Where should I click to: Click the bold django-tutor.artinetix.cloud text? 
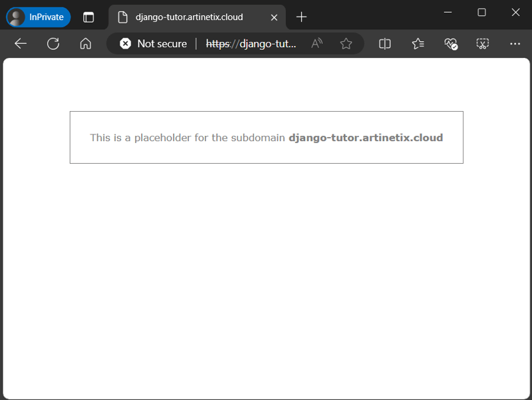pyautogui.click(x=366, y=138)
